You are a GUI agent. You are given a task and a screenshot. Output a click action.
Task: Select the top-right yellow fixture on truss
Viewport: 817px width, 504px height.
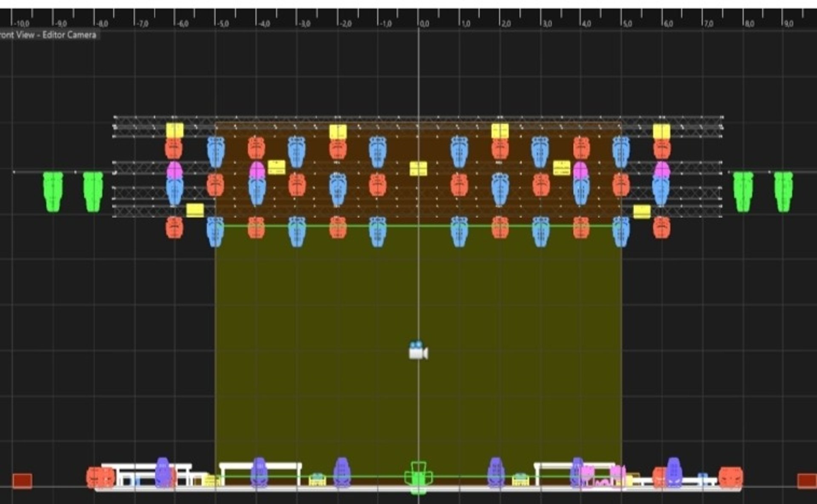661,131
